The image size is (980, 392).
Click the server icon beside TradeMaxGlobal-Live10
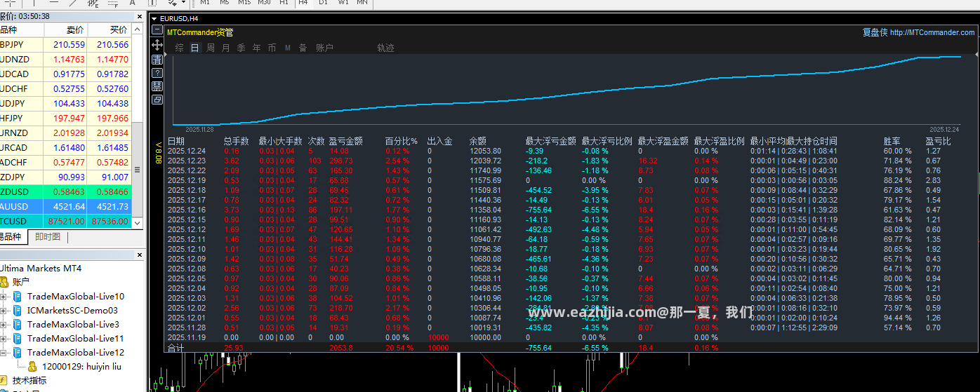(x=18, y=297)
